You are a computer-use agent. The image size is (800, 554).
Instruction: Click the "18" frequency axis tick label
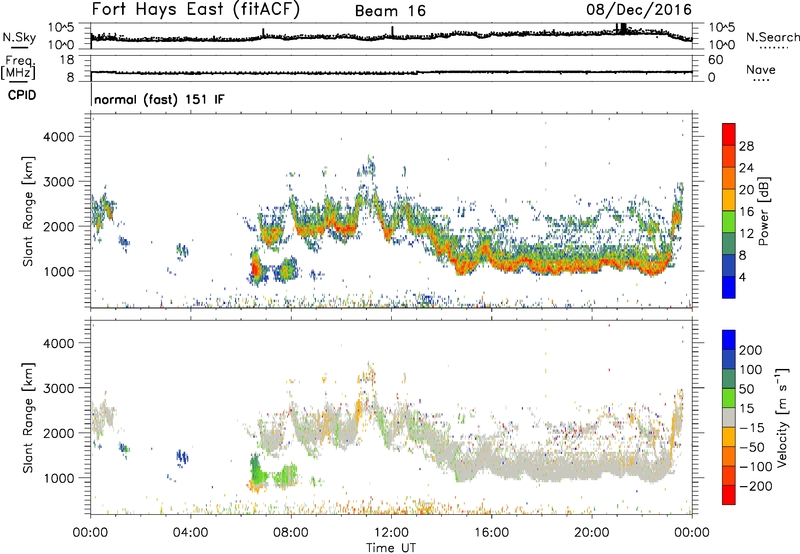coord(67,60)
